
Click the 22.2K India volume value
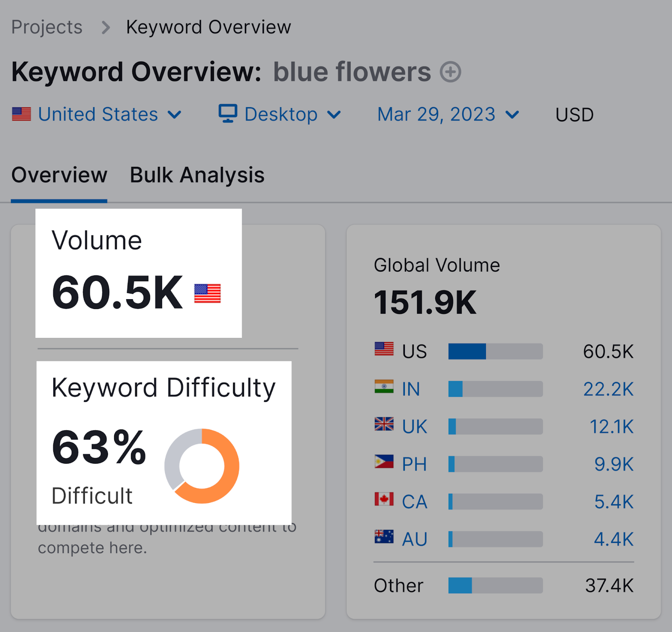(x=608, y=389)
